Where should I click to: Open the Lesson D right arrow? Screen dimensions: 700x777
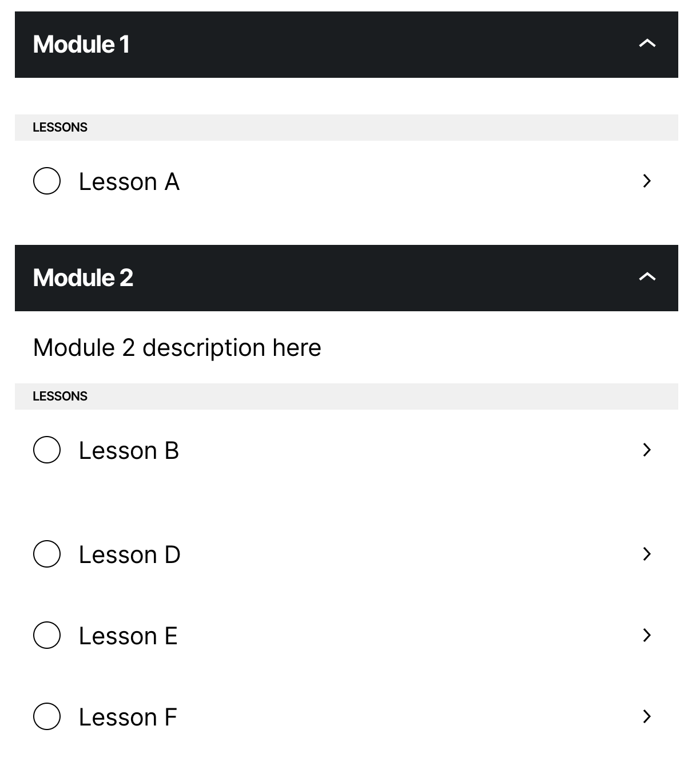point(647,554)
